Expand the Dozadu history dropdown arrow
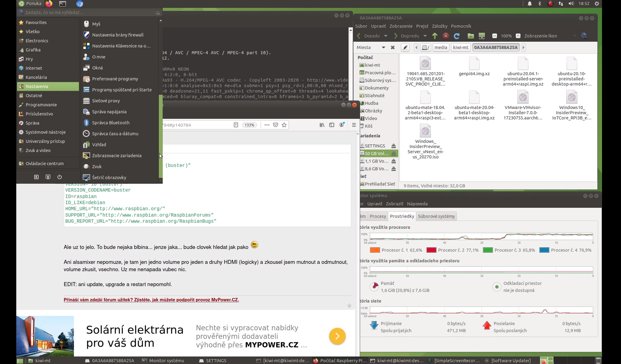The height and width of the screenshot is (364, 621). click(385, 36)
